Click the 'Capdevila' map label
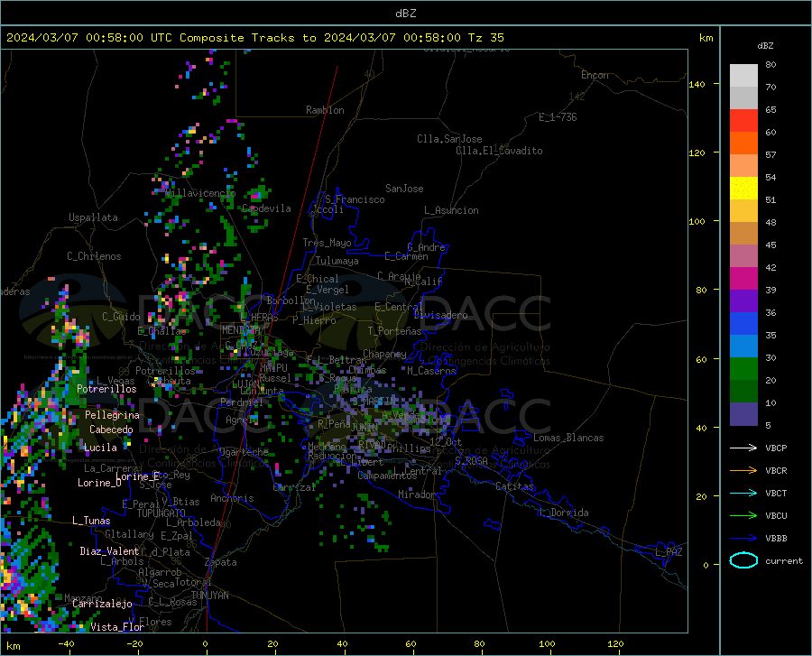The image size is (812, 656). tap(266, 208)
